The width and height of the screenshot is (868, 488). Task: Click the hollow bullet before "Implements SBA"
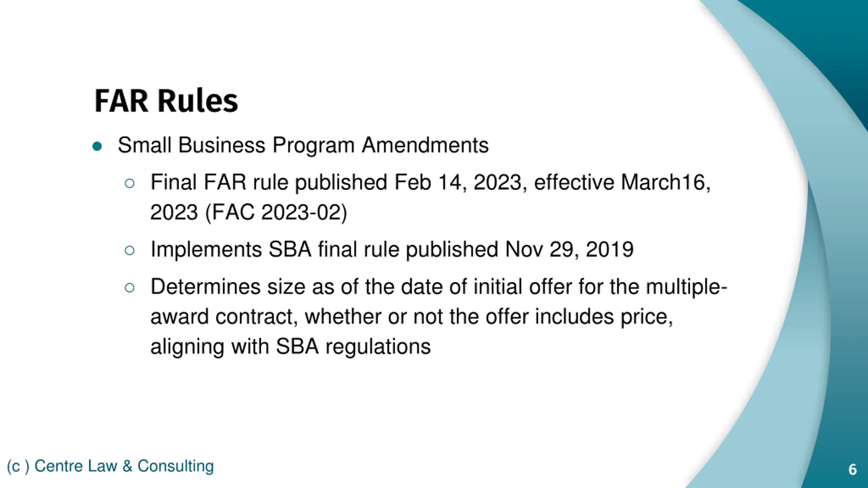tap(130, 250)
